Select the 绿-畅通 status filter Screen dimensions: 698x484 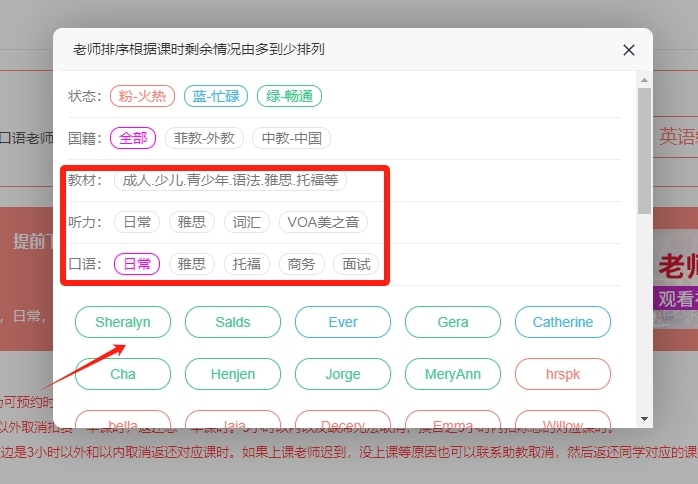coord(289,96)
